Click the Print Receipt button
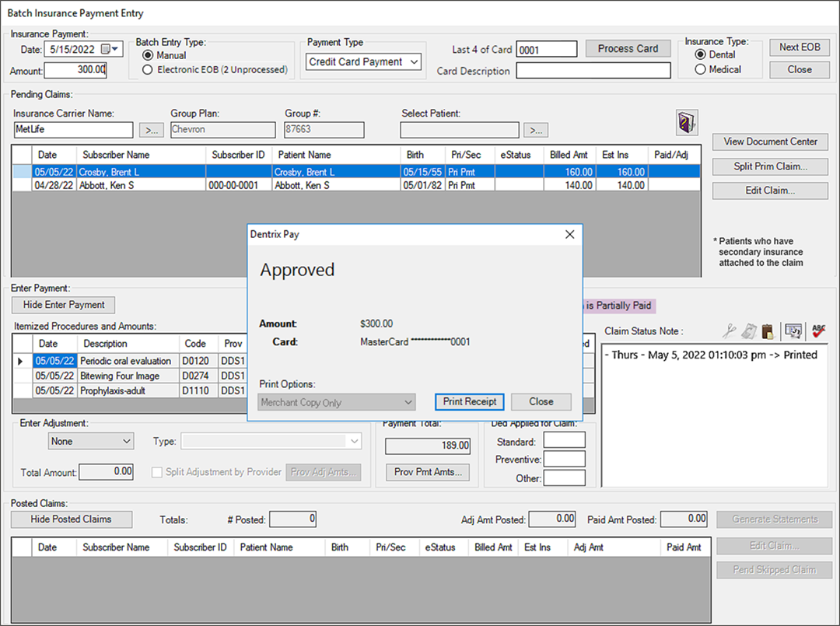This screenshot has width=840, height=626. pyautogui.click(x=470, y=402)
